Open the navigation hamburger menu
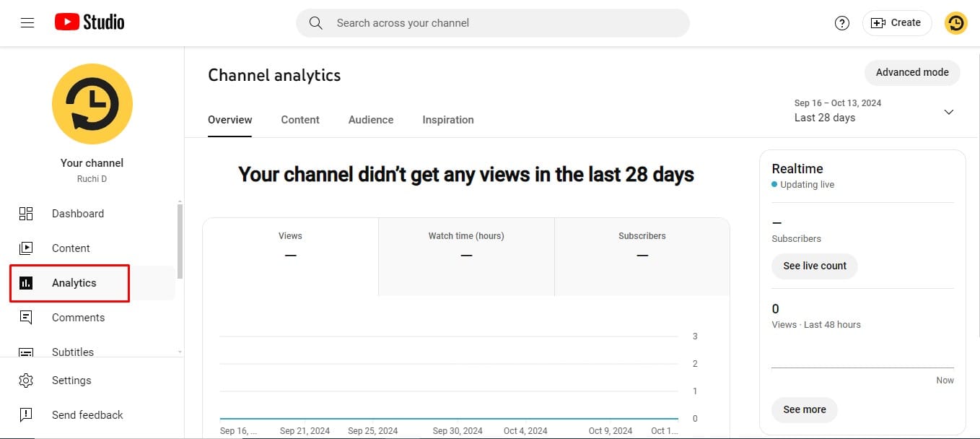This screenshot has height=439, width=980. [x=27, y=22]
